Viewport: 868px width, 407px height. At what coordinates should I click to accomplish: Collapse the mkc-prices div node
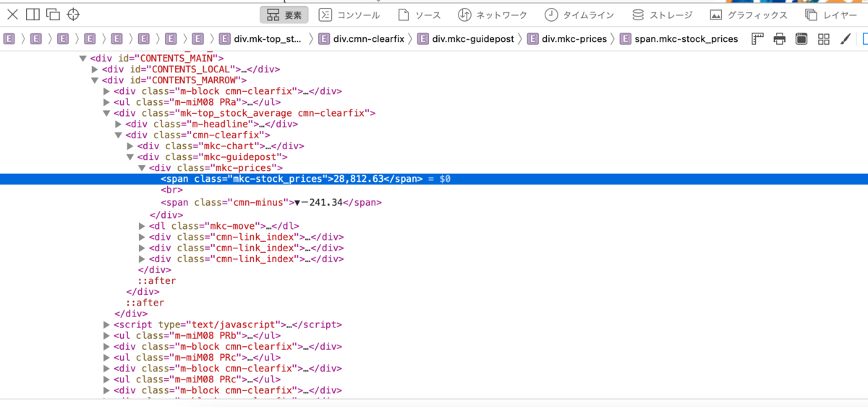[142, 167]
